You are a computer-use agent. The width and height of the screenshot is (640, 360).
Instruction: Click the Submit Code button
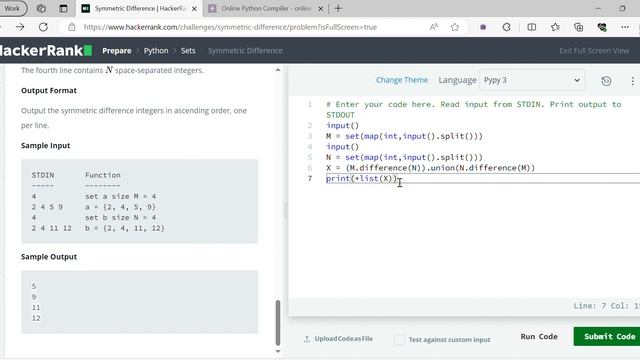(x=607, y=337)
